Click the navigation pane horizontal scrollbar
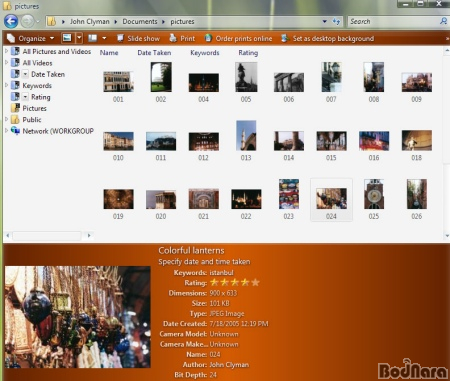The height and width of the screenshot is (381, 450). coord(48,235)
